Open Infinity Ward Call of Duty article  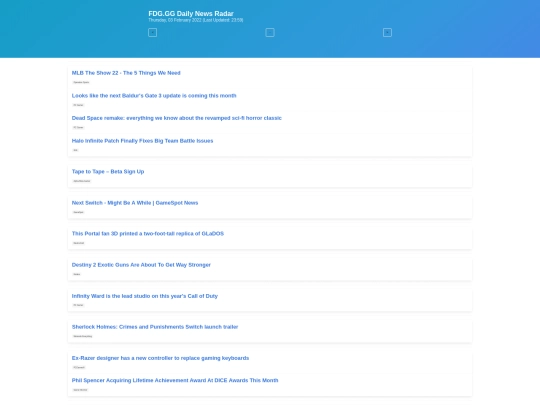point(145,296)
